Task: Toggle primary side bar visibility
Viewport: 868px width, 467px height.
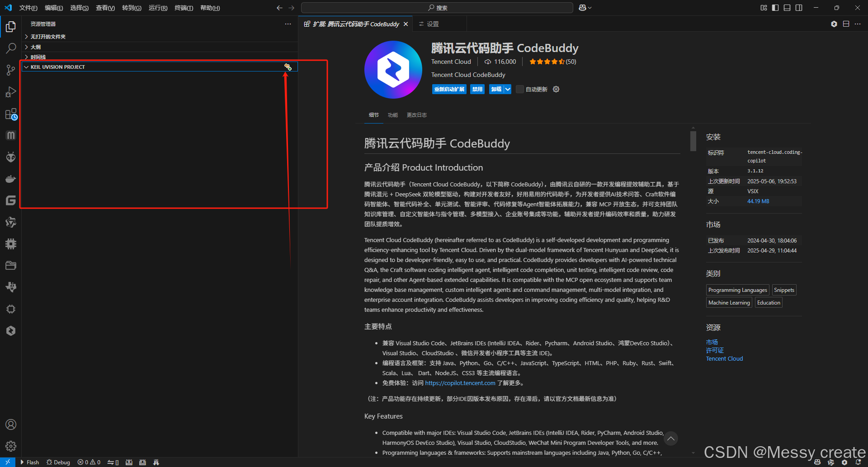Action: (775, 8)
